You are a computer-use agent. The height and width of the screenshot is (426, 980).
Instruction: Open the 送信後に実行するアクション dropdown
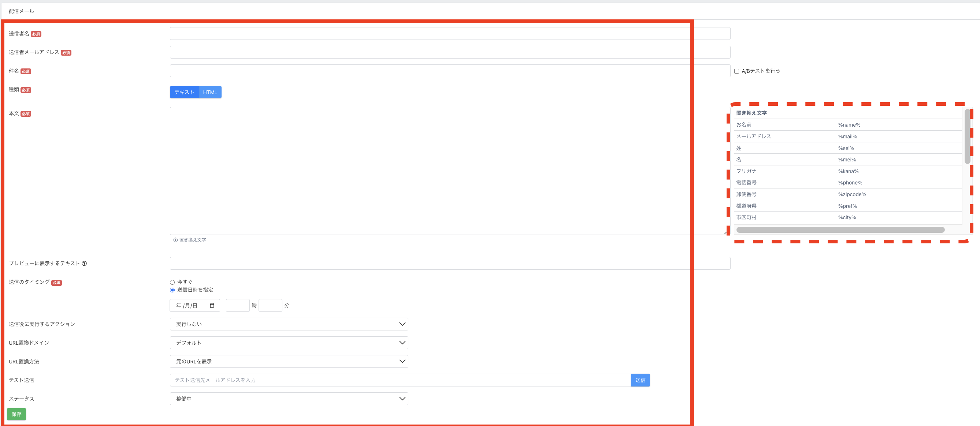(x=289, y=324)
